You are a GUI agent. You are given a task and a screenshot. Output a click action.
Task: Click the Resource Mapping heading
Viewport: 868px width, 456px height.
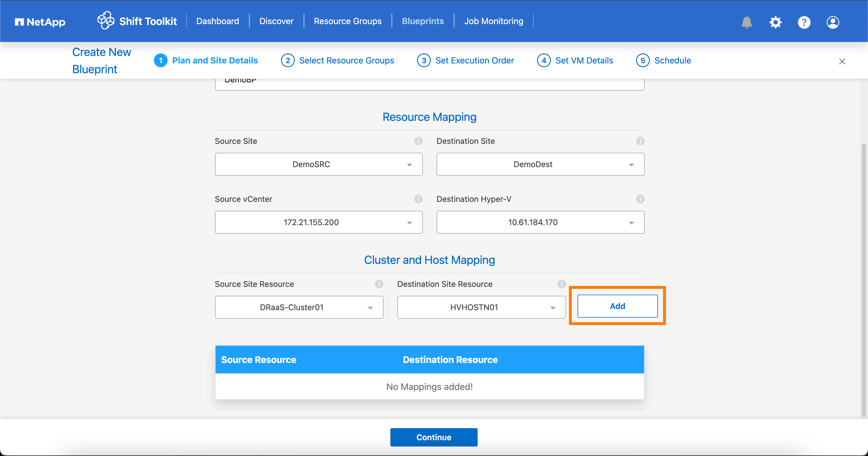(429, 117)
